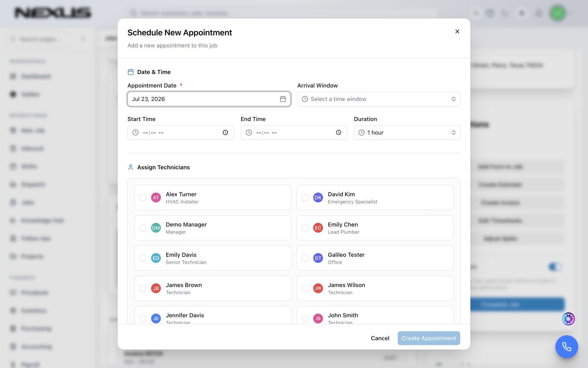Open the Arrival Window dropdown

[379, 99]
